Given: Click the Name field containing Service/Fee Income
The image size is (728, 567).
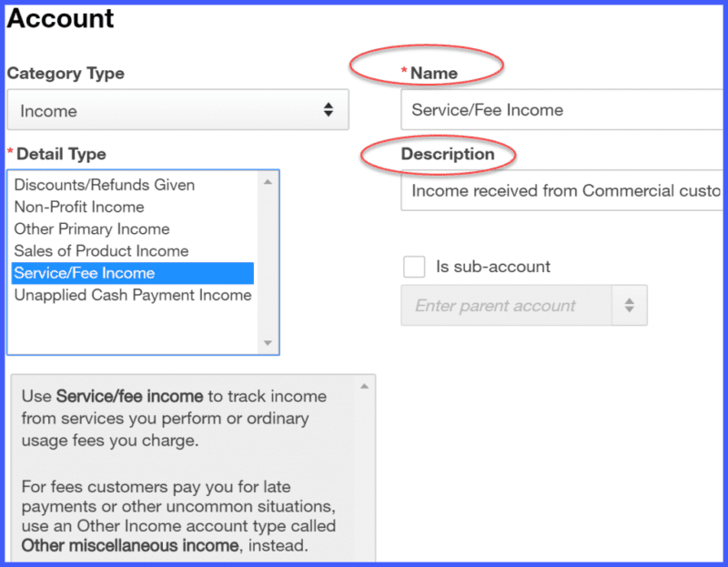Looking at the screenshot, I should 563,110.
